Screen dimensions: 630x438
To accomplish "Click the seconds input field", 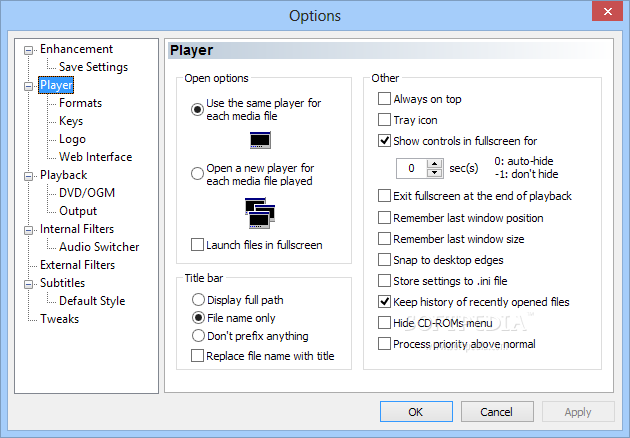I will pos(411,168).
